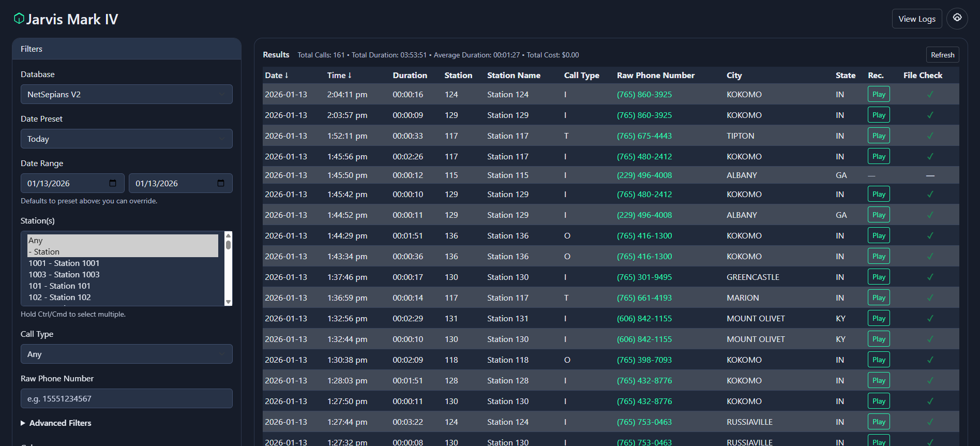Image resolution: width=980 pixels, height=446 pixels.
Task: Open the Date Preset dropdown set to Today
Action: [127, 139]
